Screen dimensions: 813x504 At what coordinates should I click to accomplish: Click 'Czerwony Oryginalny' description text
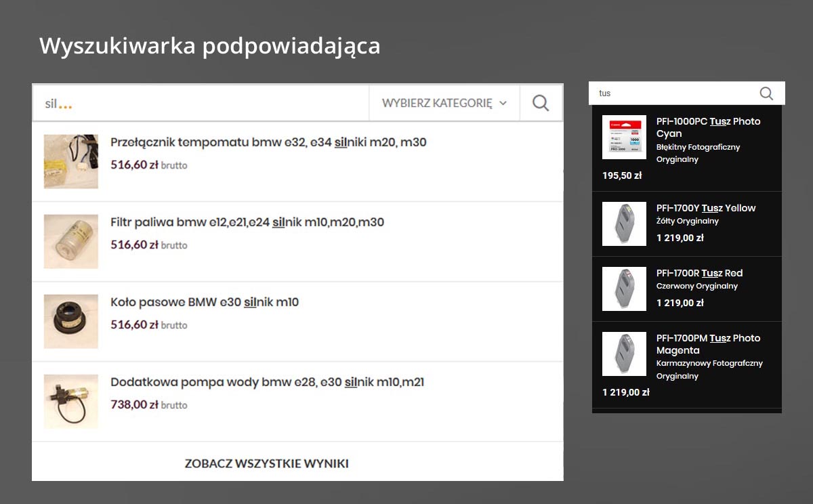[x=696, y=286]
